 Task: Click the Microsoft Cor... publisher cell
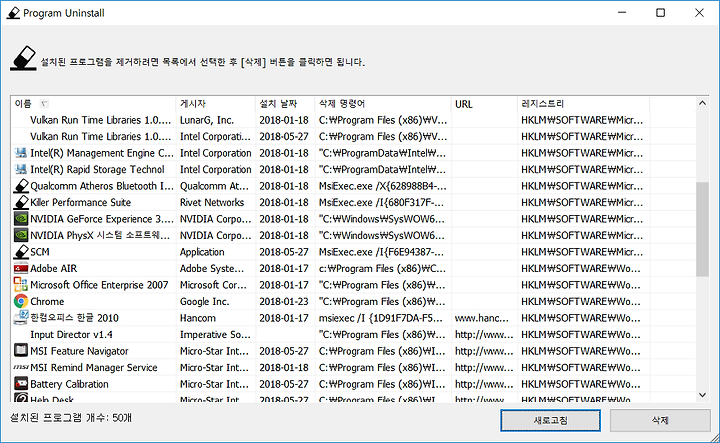pos(213,285)
